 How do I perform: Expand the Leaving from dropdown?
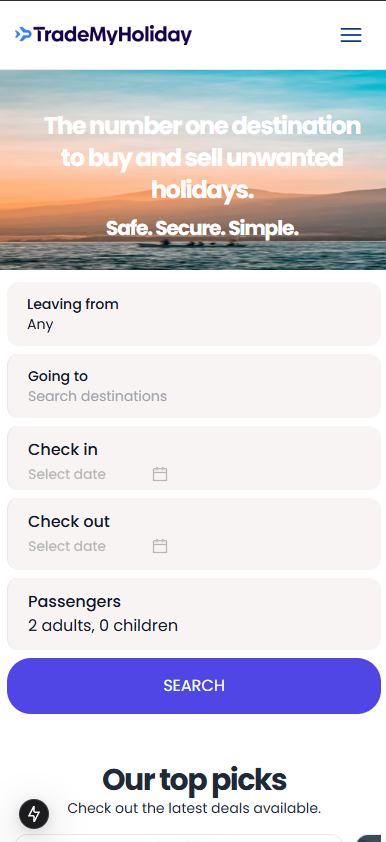pyautogui.click(x=194, y=314)
